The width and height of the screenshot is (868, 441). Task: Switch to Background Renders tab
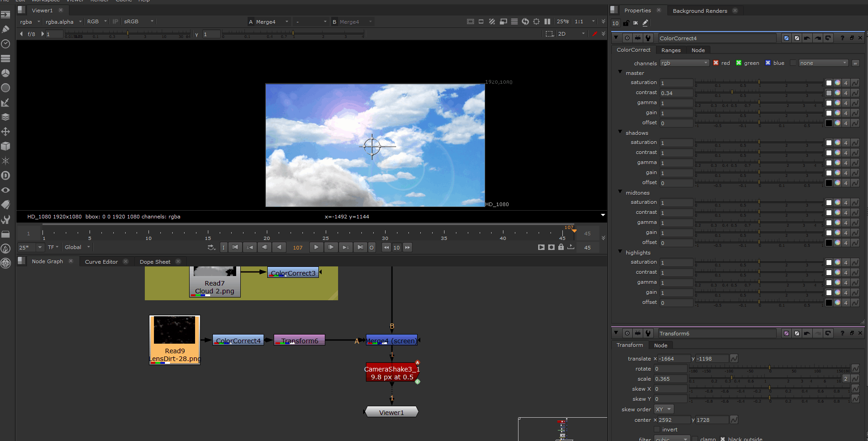click(x=699, y=11)
